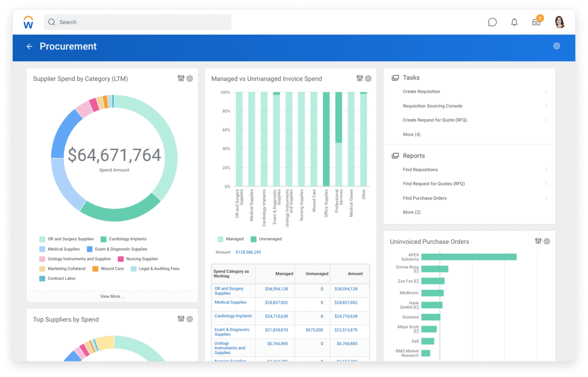Open gear icon for Supplier Spend by Category
This screenshot has height=377, width=588.
click(x=190, y=78)
